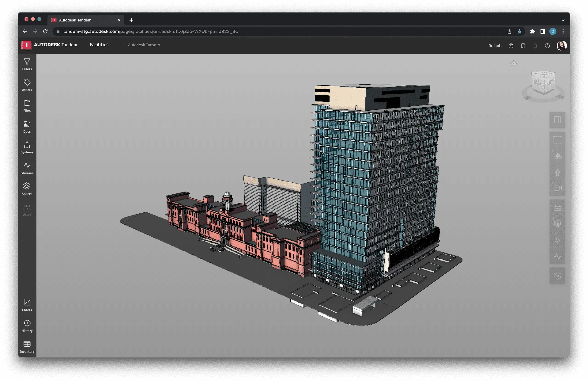Go back in browser history
This screenshot has height=381, width=588.
(x=25, y=31)
